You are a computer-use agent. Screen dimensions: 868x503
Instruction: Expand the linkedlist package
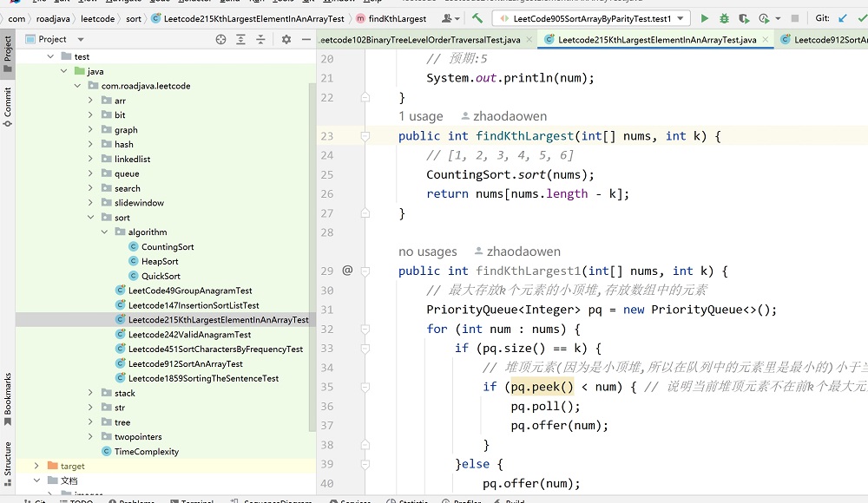click(91, 159)
